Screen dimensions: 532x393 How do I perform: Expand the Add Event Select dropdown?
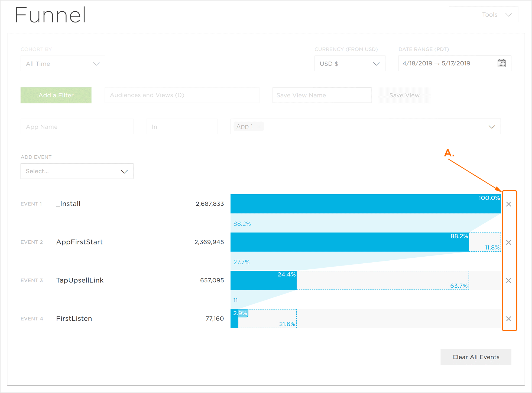tap(77, 171)
